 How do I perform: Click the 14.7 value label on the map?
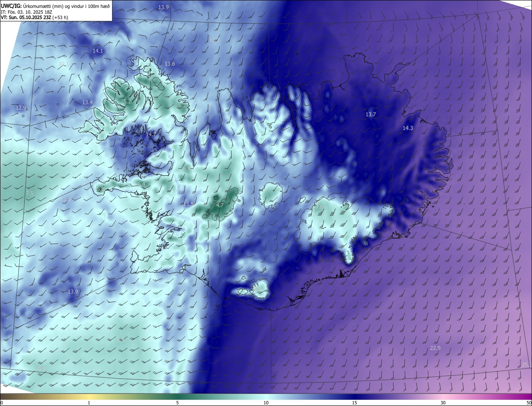150,134
